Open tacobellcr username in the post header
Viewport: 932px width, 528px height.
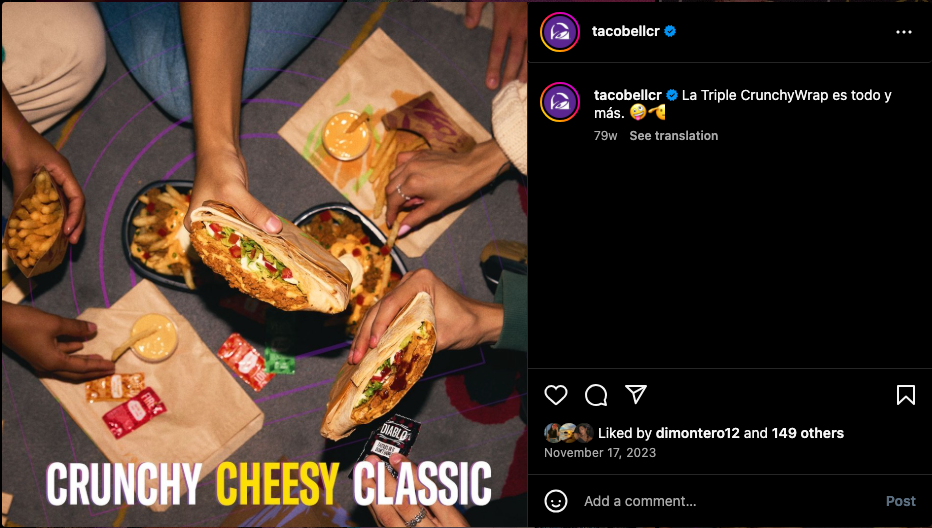pos(625,32)
